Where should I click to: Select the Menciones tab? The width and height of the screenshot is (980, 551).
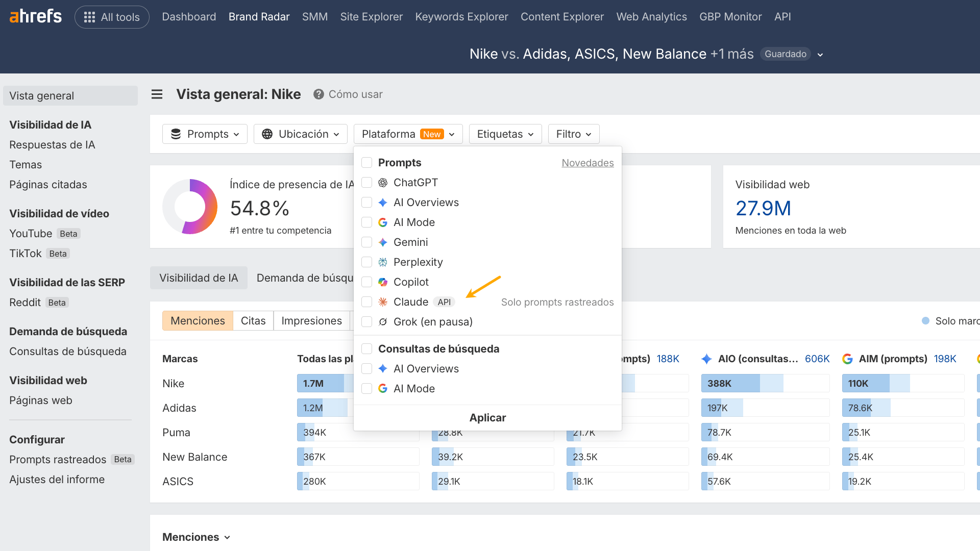point(198,321)
